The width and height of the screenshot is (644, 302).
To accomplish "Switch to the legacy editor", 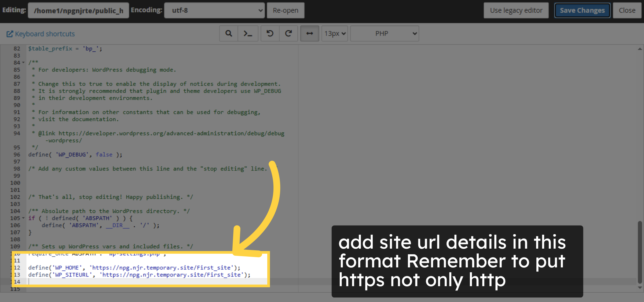I will [516, 10].
